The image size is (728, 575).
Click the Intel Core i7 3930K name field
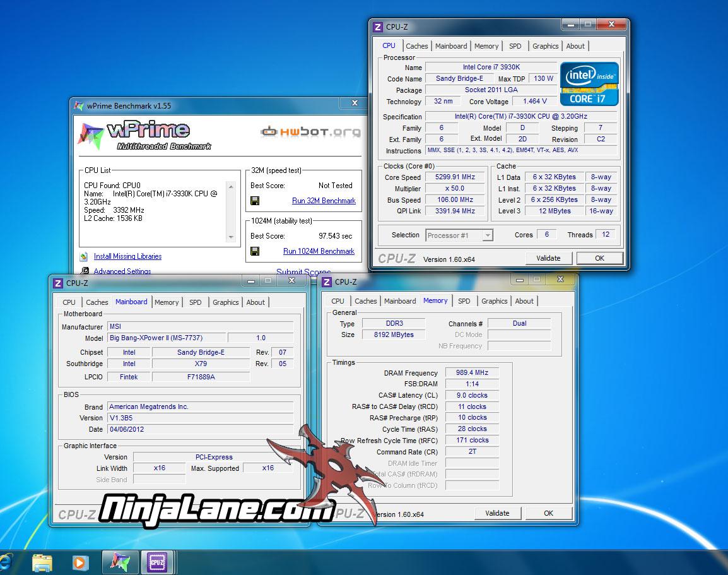point(491,67)
